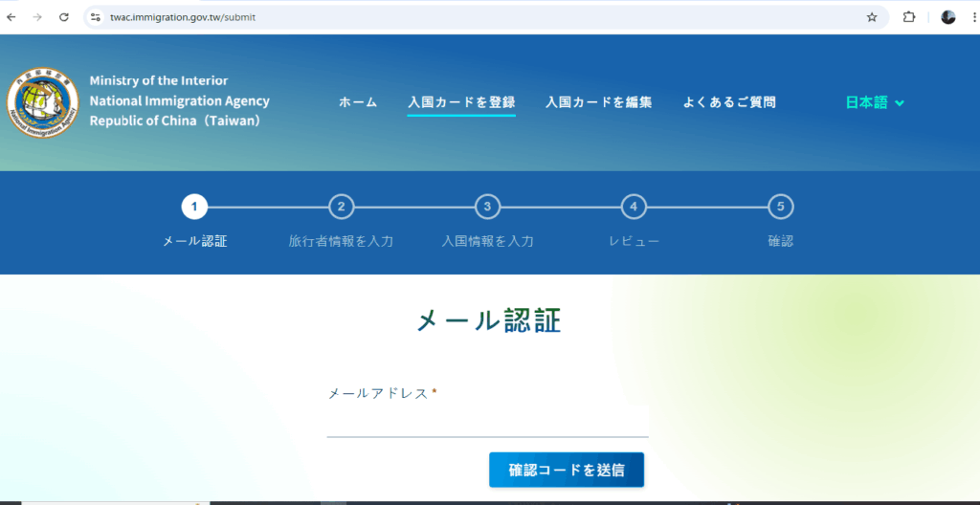Open よくあるご質問 FAQ link
The width and height of the screenshot is (980, 505).
(x=729, y=102)
